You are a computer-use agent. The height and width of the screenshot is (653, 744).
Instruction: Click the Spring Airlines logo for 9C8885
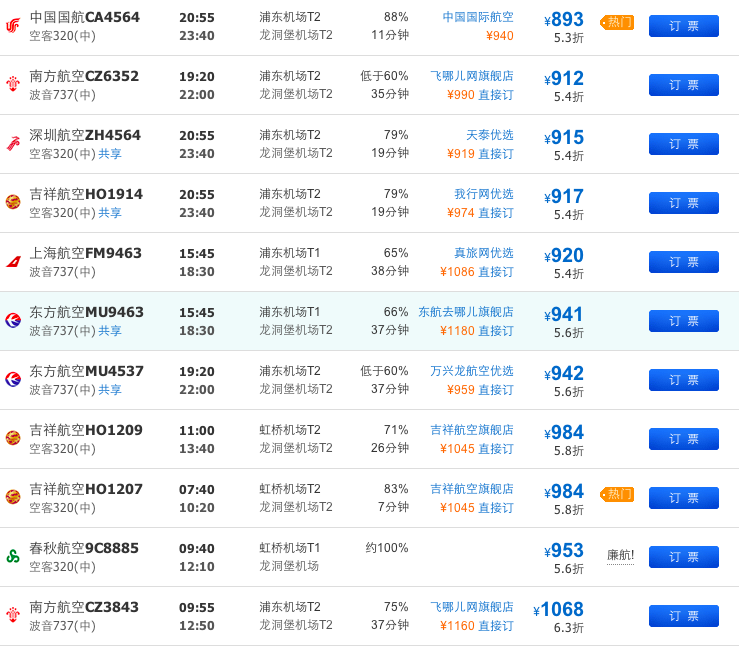tap(13, 556)
